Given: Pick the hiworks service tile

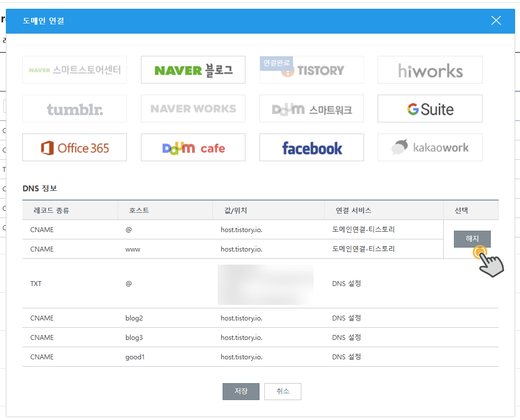Looking at the screenshot, I should [430, 69].
